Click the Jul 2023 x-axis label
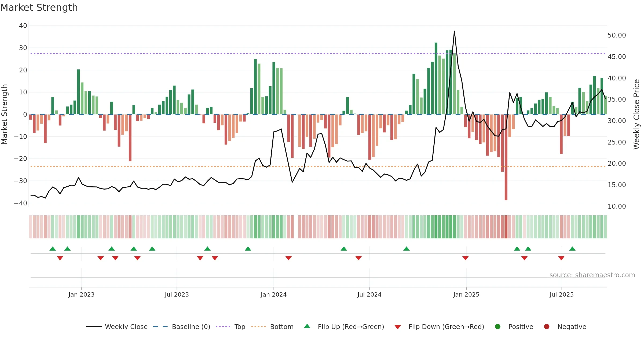 pyautogui.click(x=177, y=295)
